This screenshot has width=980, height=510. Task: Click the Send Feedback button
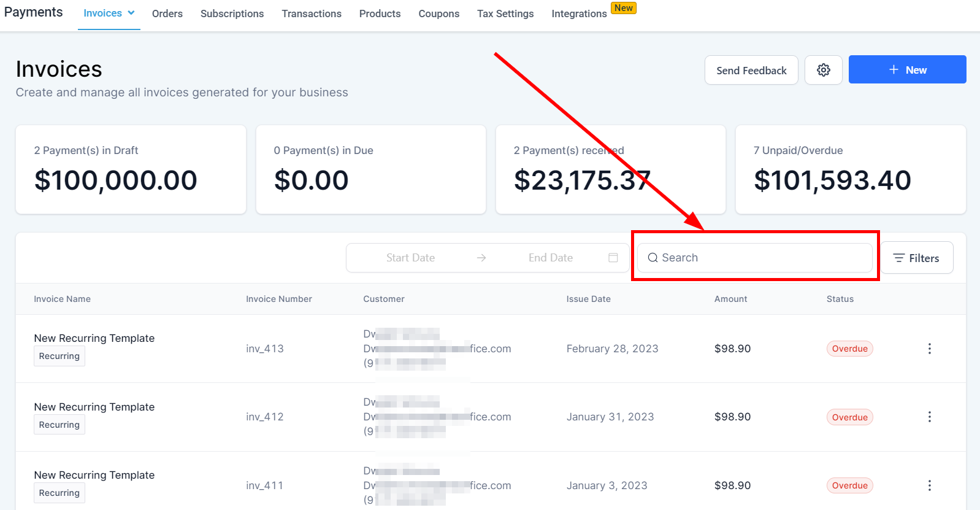coord(751,70)
